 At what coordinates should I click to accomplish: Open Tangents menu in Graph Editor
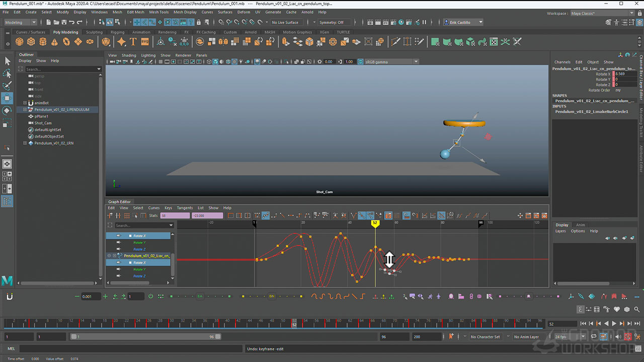185,208
